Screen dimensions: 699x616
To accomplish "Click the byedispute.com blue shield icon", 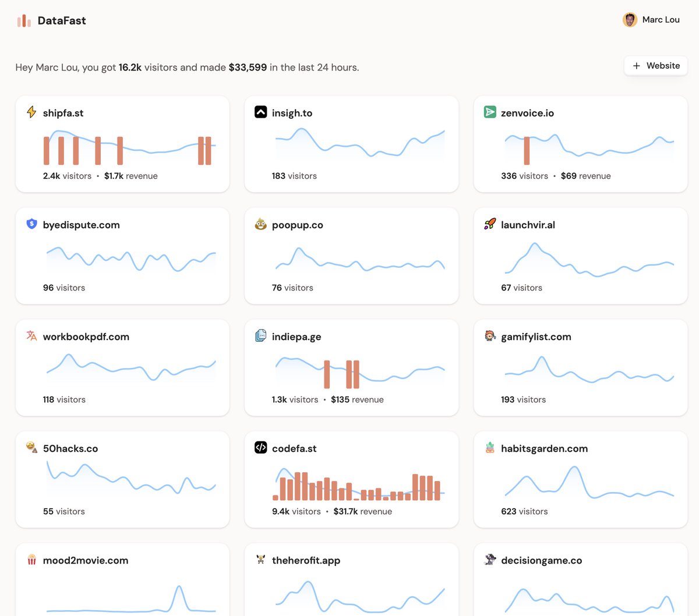I will click(31, 224).
